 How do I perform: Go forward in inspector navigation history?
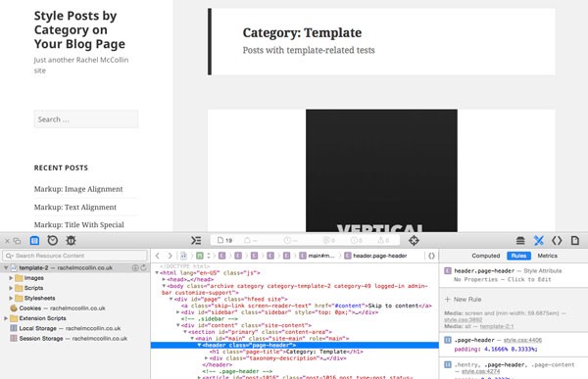[x=170, y=256]
